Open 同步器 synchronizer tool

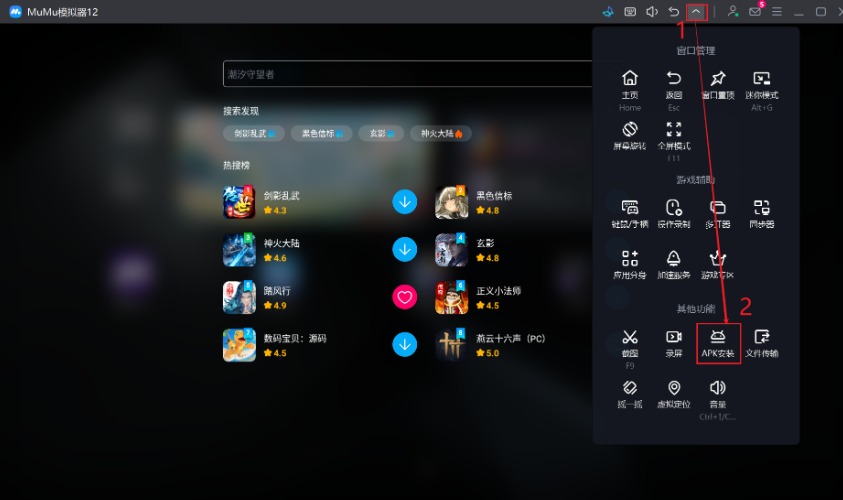click(762, 208)
